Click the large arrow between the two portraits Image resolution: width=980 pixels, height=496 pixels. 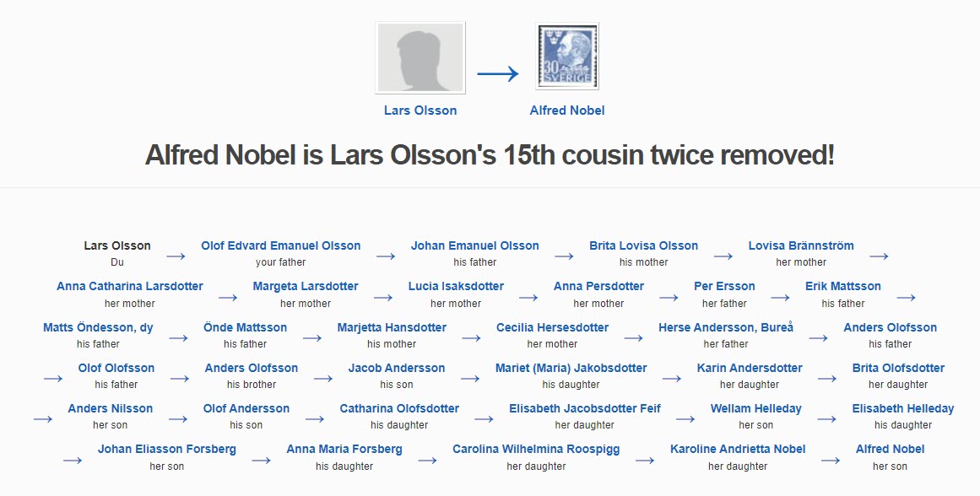coord(498,73)
